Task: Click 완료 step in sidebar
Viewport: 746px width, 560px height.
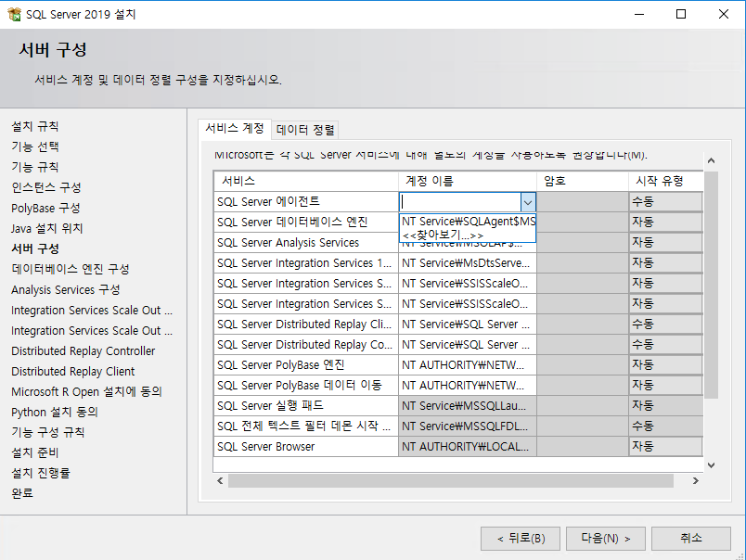Action: pos(22,493)
